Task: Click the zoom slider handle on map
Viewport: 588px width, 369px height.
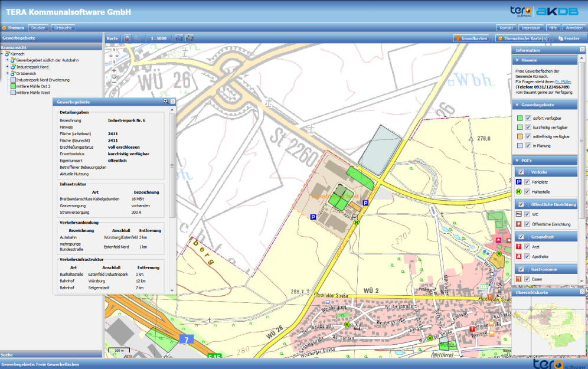Action: pos(114,77)
